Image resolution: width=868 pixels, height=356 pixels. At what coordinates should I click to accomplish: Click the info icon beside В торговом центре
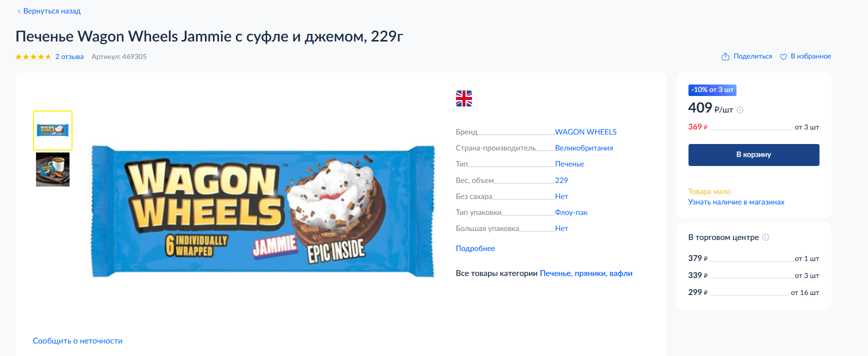[x=765, y=237]
